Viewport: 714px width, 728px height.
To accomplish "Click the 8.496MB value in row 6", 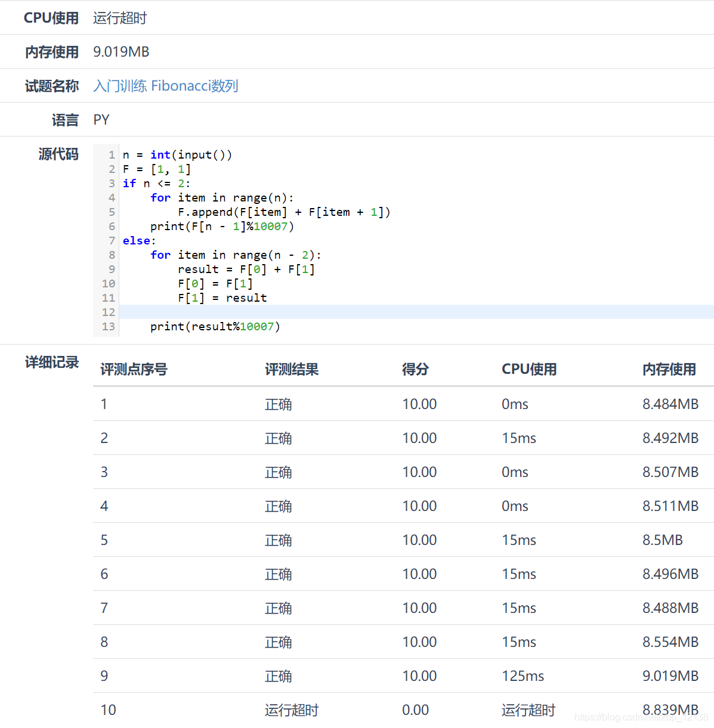I will [x=670, y=574].
